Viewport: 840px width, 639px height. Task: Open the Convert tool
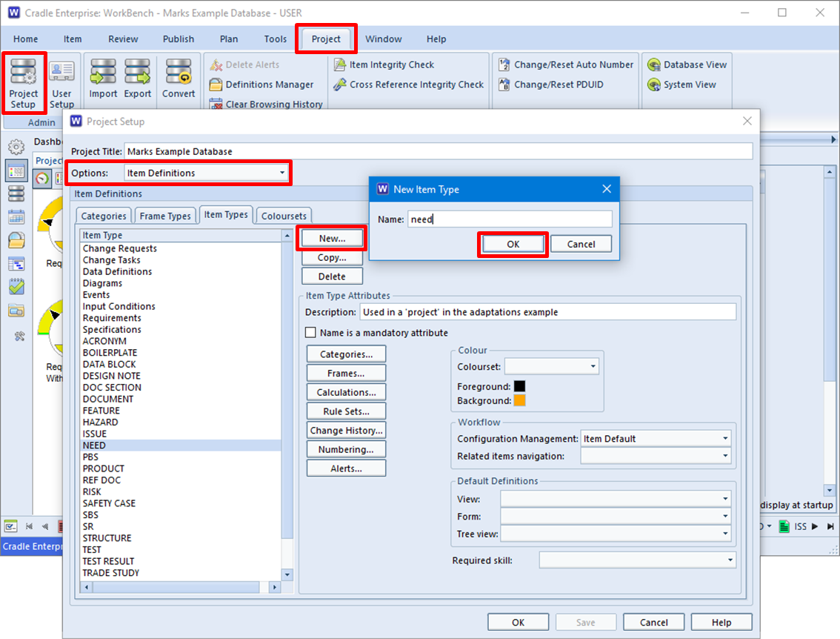point(178,79)
